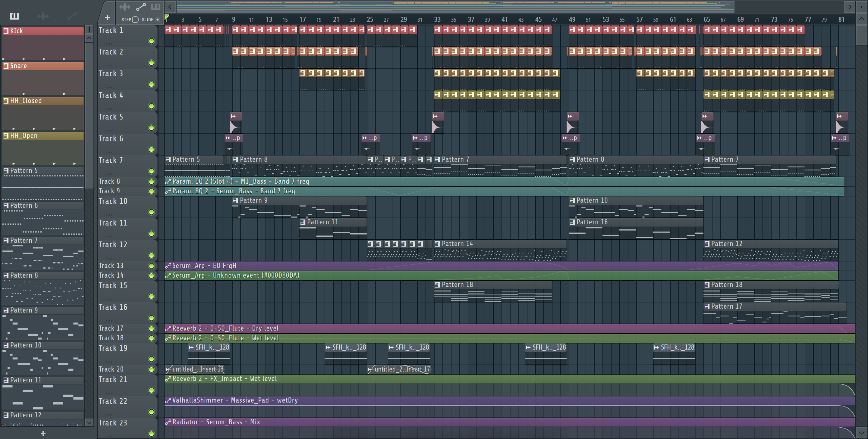Click the Pattern 10 icon in picker
This screenshot has width=868, height=439.
tap(6, 345)
